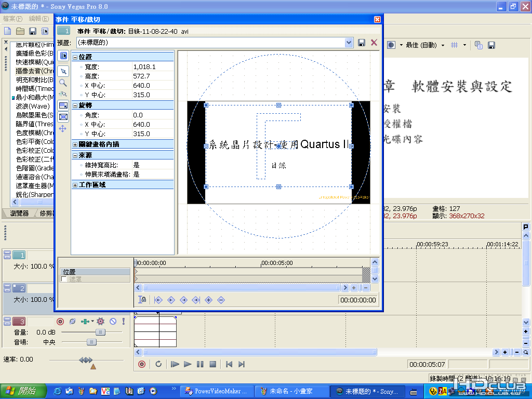
Task: Click the sync cursor icon in keyframe bar
Action: (142, 300)
